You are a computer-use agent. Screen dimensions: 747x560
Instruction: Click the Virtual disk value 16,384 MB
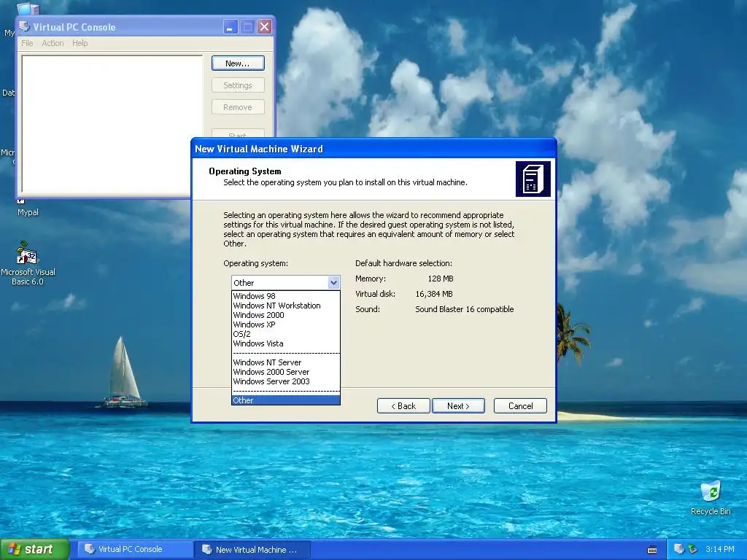coord(434,295)
